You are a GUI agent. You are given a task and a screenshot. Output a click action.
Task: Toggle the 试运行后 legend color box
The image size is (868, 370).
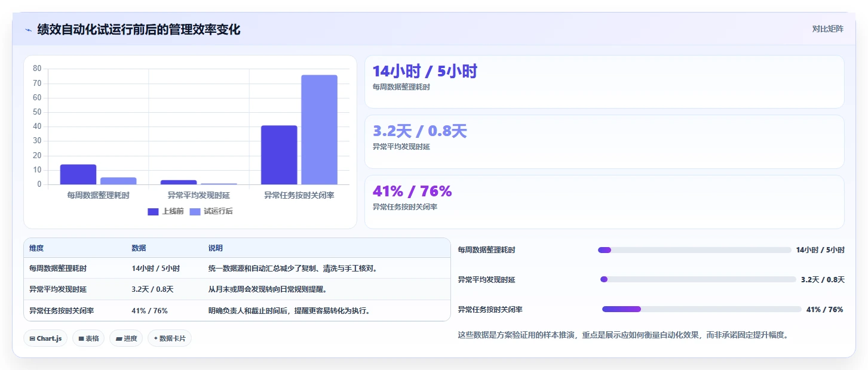click(195, 211)
